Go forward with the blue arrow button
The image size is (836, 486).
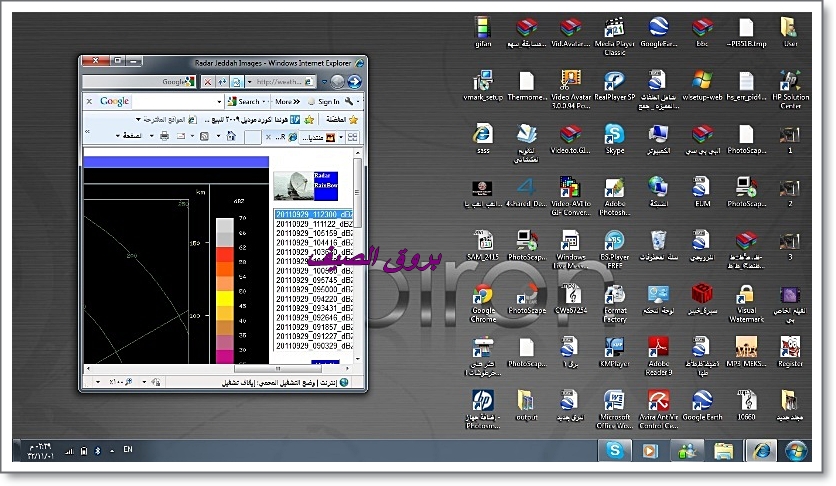354,82
